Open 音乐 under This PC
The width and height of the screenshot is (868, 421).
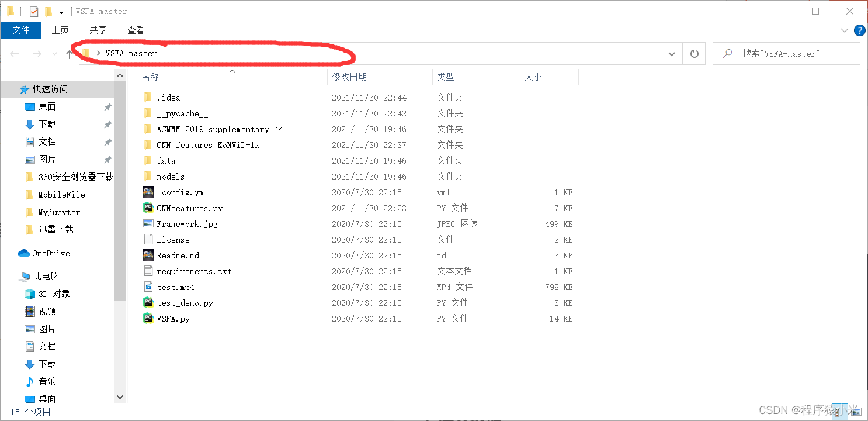pyautogui.click(x=47, y=381)
